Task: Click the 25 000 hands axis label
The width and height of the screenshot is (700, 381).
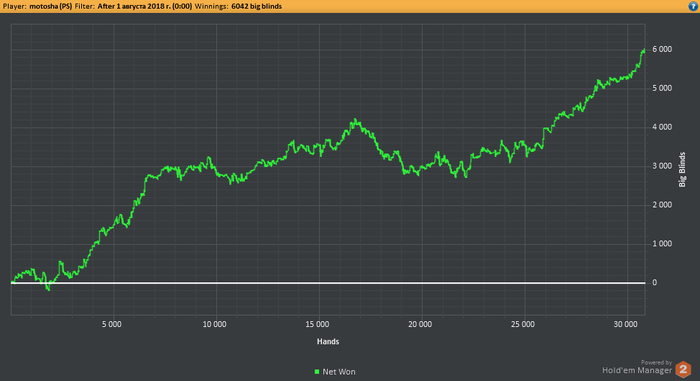Action: pyautogui.click(x=523, y=324)
